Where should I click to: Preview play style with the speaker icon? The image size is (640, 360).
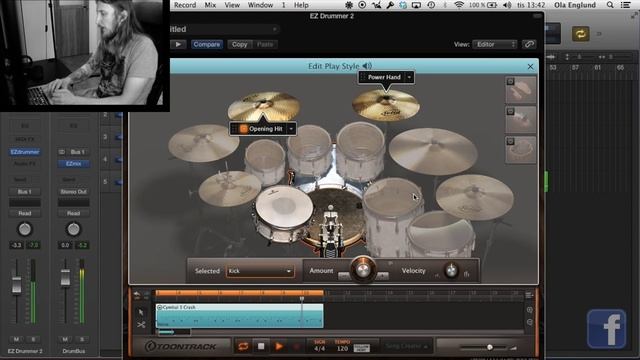[367, 66]
